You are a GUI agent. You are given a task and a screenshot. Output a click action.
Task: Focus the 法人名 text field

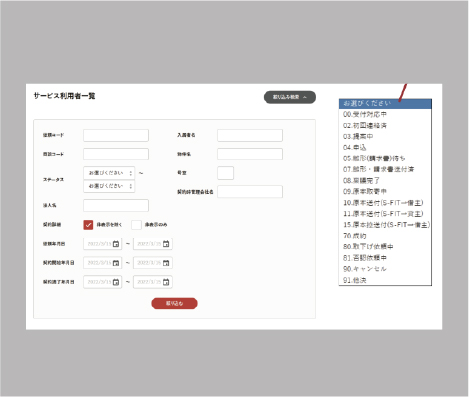[x=116, y=206]
